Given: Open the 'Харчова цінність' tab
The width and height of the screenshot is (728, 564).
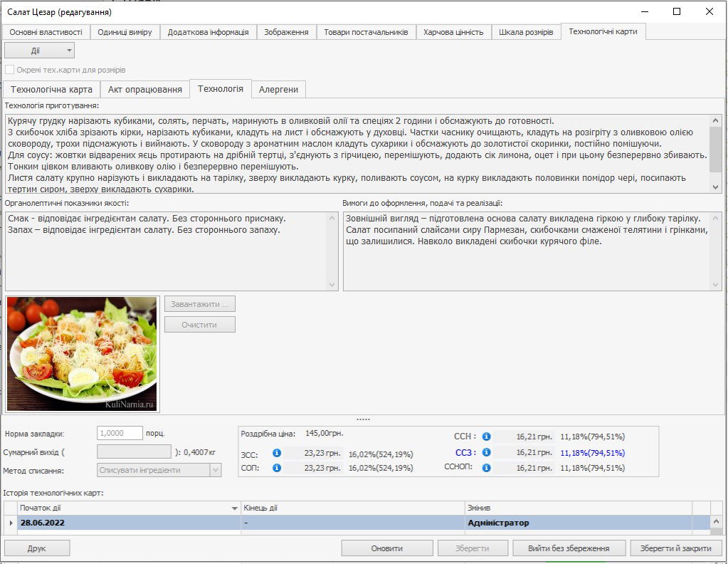Looking at the screenshot, I should [453, 32].
